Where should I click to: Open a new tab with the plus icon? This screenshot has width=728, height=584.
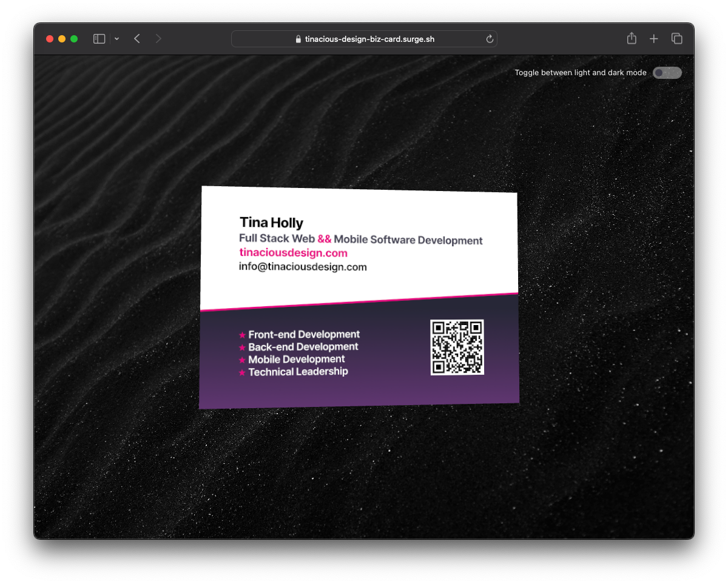tap(653, 39)
